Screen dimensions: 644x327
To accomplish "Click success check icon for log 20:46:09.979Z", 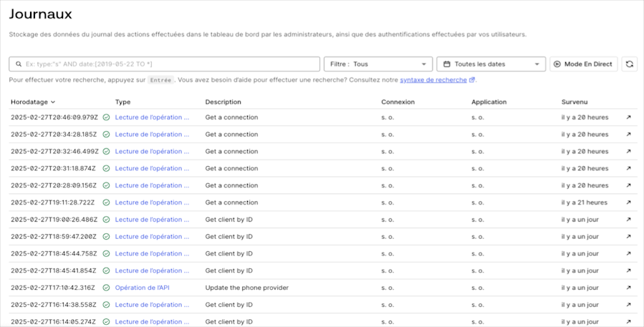I will point(106,117).
